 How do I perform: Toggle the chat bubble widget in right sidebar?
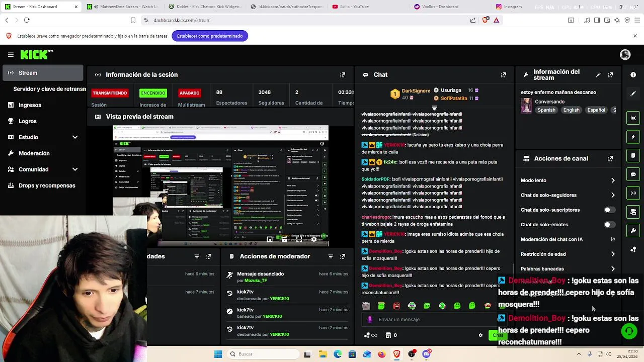click(633, 174)
